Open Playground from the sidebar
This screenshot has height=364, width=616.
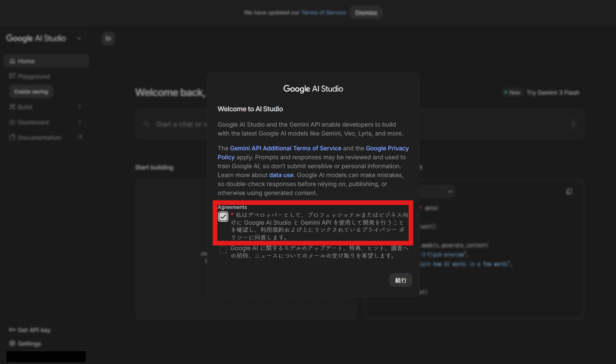coord(34,76)
